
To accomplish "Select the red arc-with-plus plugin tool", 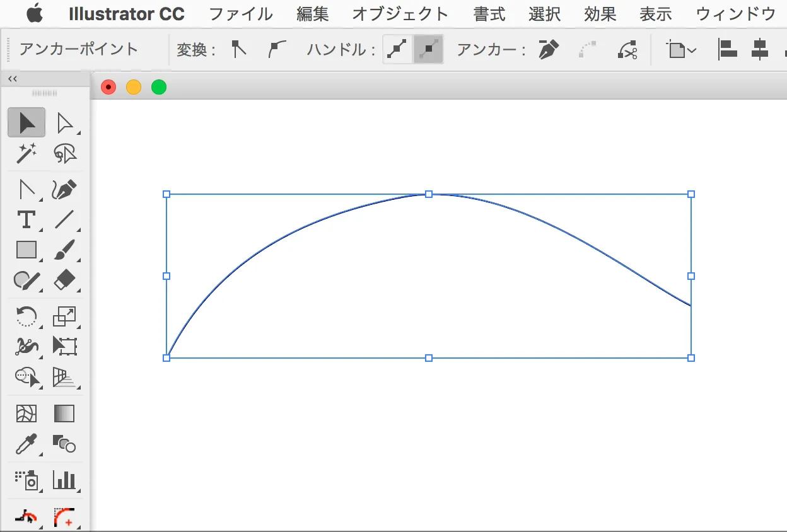I will pos(65,518).
